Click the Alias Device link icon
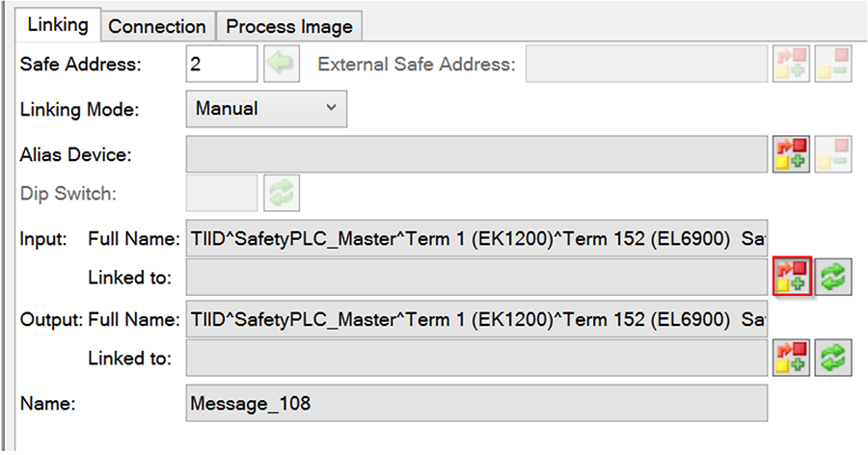This screenshot has height=455, width=868. [x=791, y=153]
